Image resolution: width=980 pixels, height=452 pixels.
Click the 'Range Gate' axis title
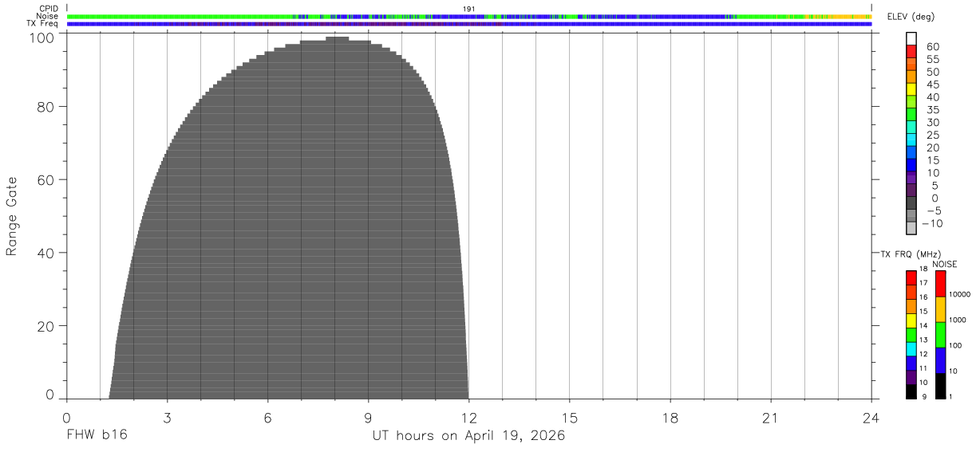pos(12,216)
